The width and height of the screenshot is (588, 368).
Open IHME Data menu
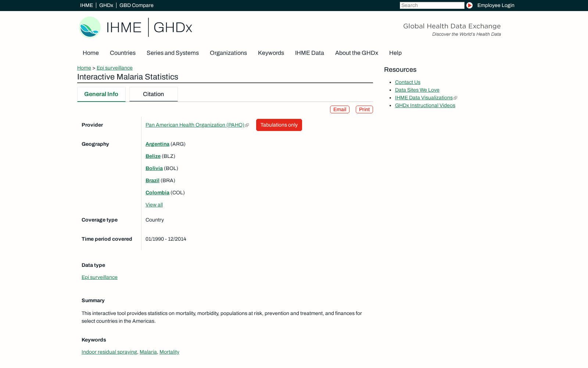coord(309,53)
